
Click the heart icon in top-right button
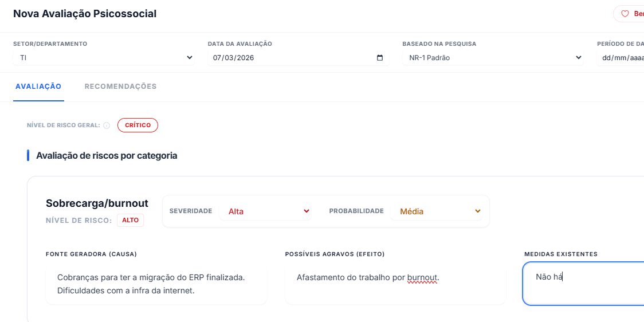click(x=625, y=14)
